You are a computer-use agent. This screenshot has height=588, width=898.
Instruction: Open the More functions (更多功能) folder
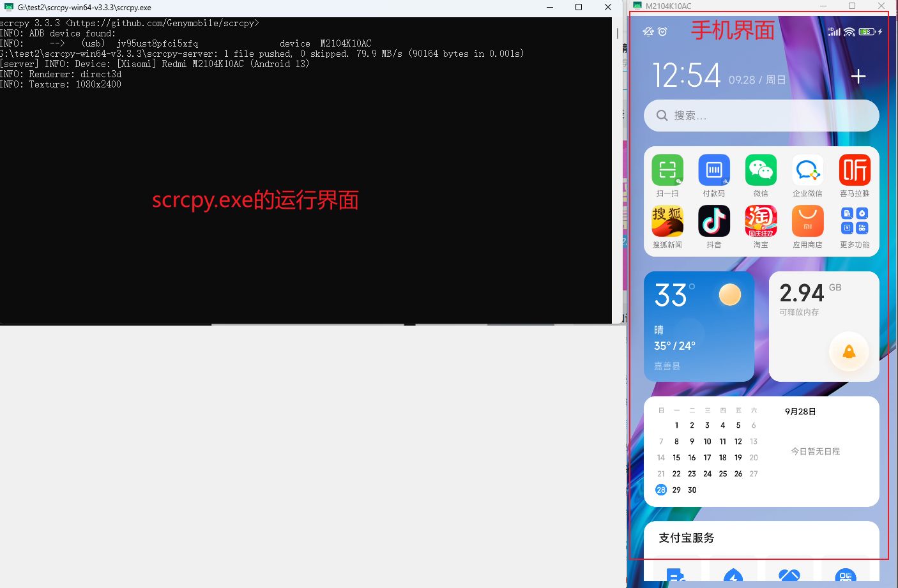tap(855, 222)
